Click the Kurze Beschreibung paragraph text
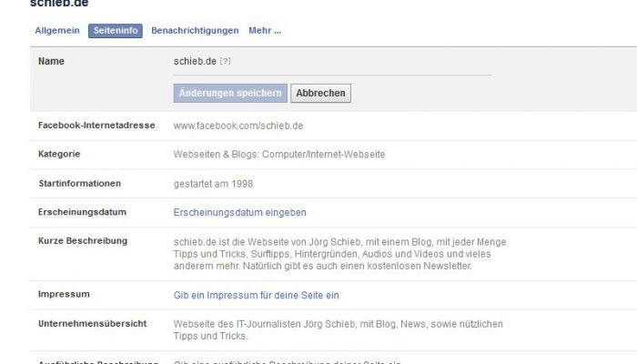The image size is (637, 364). (x=339, y=254)
